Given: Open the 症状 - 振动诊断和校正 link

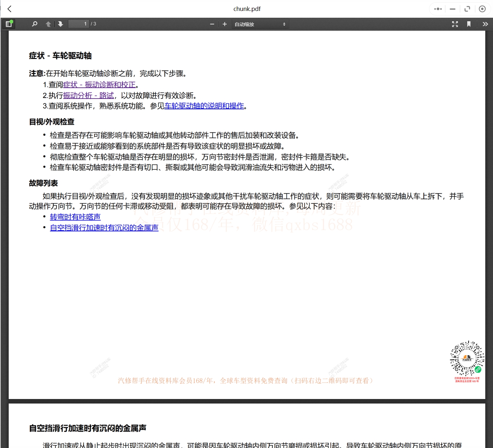Looking at the screenshot, I should pyautogui.click(x=99, y=84).
